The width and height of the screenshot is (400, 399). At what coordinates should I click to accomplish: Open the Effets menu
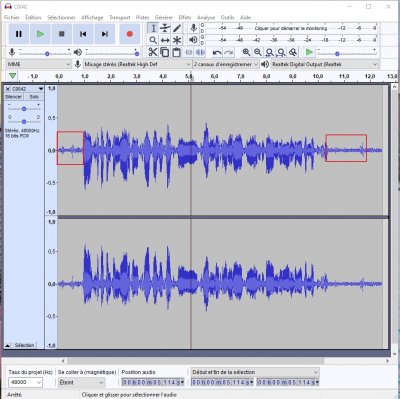pos(185,17)
